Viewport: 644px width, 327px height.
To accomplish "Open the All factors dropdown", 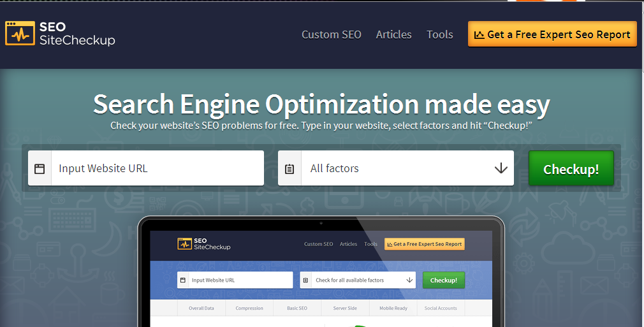I will 396,168.
